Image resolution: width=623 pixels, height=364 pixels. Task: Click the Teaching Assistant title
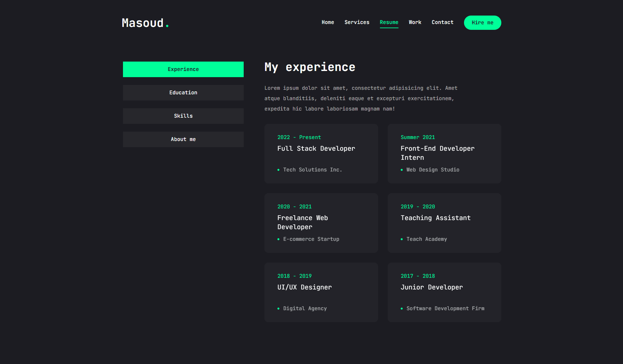(x=436, y=218)
